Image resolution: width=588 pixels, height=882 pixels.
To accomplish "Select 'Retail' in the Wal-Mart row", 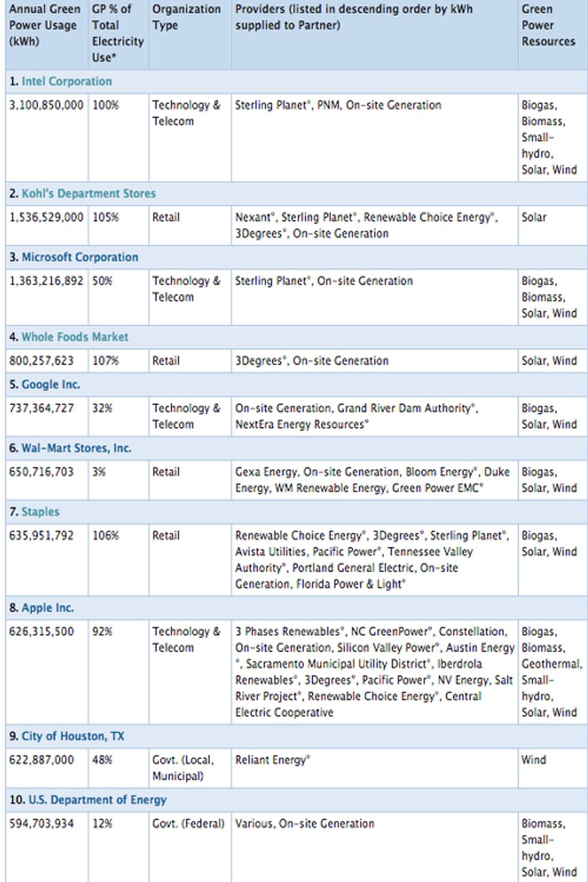I will tap(166, 472).
